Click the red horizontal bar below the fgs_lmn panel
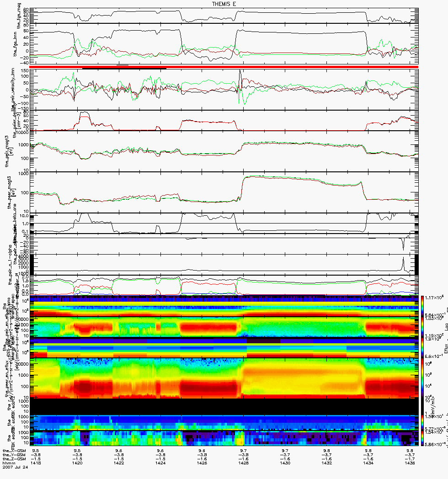Screen dimensions: 448x479 224,67
